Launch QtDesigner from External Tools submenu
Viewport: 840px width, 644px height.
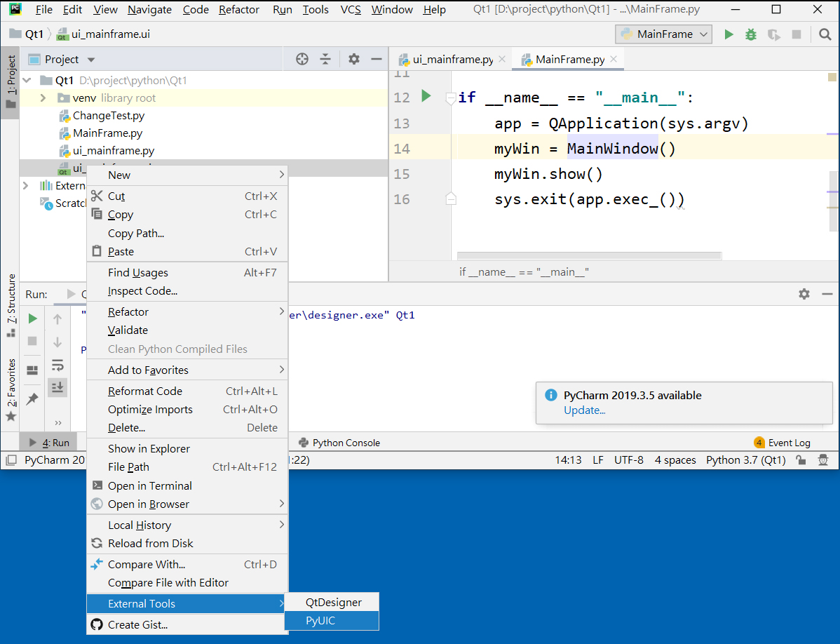point(332,603)
